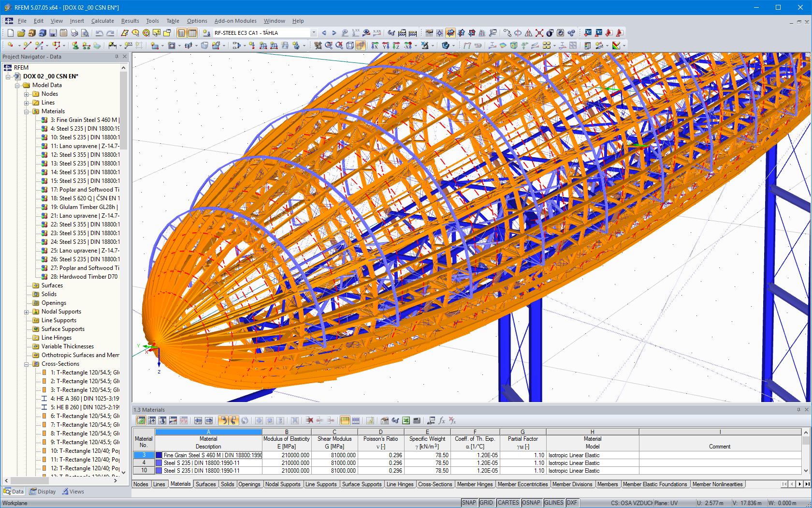Toggle GLINES in the status bar
This screenshot has width=812, height=508.
pos(554,503)
